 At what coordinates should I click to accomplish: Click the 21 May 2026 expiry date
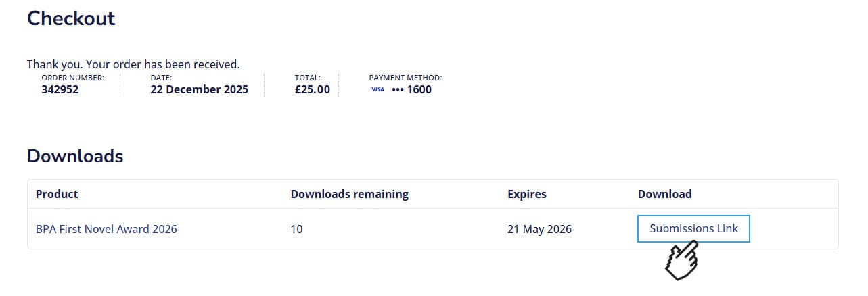539,229
